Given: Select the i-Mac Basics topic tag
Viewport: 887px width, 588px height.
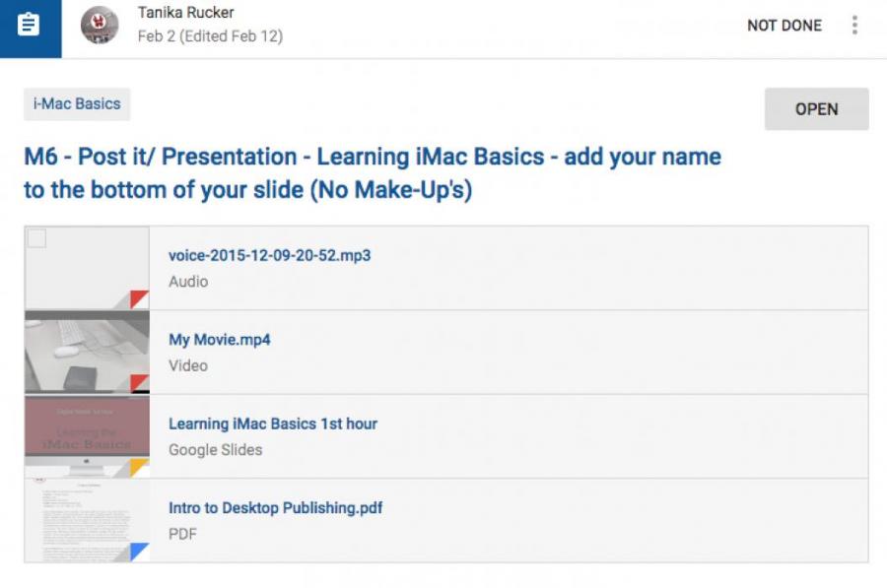Looking at the screenshot, I should 77,103.
